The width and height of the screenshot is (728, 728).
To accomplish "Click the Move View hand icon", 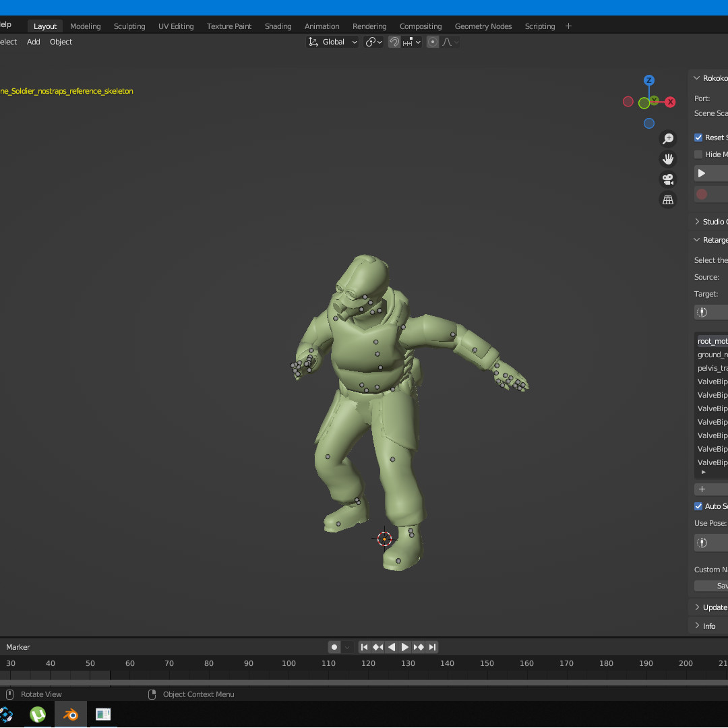I will 667,158.
